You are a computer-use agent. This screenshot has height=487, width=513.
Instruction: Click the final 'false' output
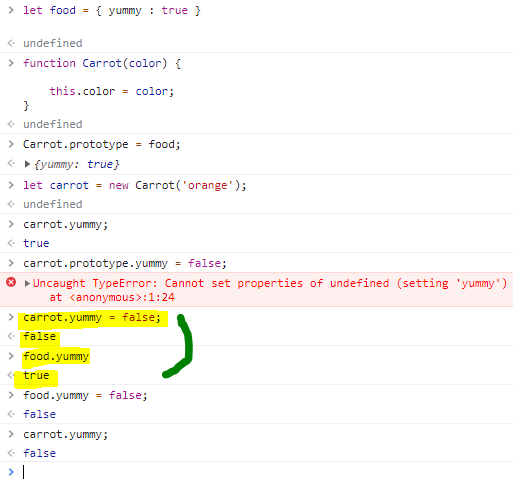pos(39,453)
